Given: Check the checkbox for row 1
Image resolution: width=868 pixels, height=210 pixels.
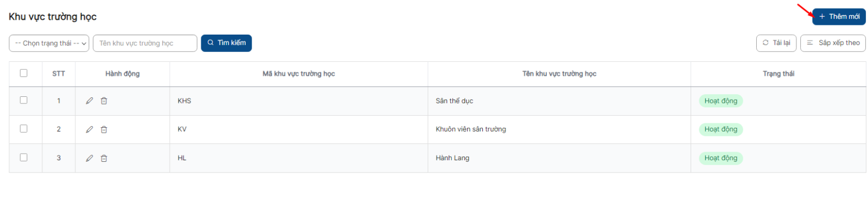Looking at the screenshot, I should [x=23, y=100].
